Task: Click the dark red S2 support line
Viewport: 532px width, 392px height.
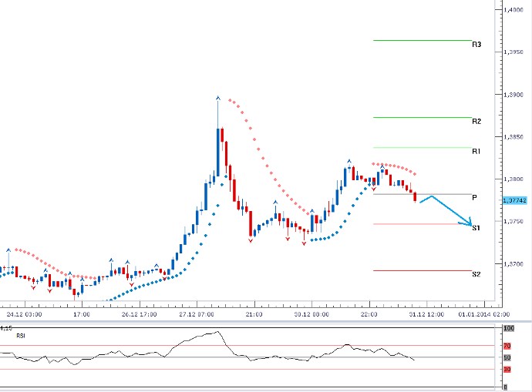Action: tap(423, 271)
